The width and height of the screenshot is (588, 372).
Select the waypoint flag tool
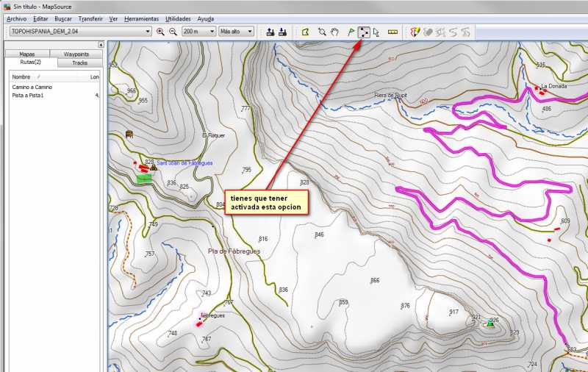351,32
